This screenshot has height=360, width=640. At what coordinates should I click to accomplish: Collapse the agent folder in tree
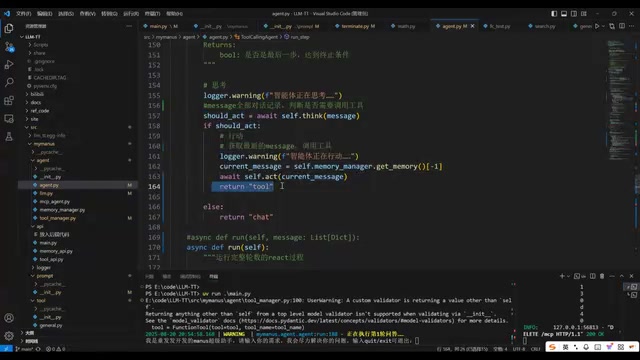(33, 160)
